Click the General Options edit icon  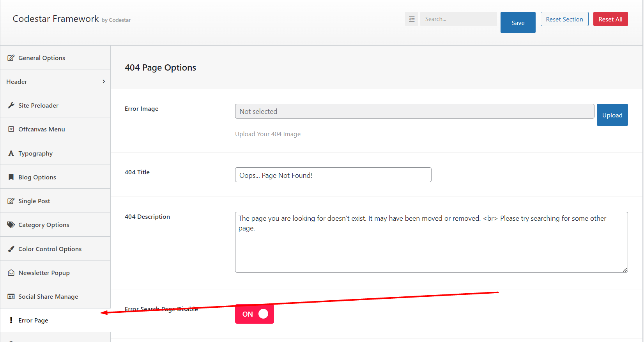pos(11,58)
